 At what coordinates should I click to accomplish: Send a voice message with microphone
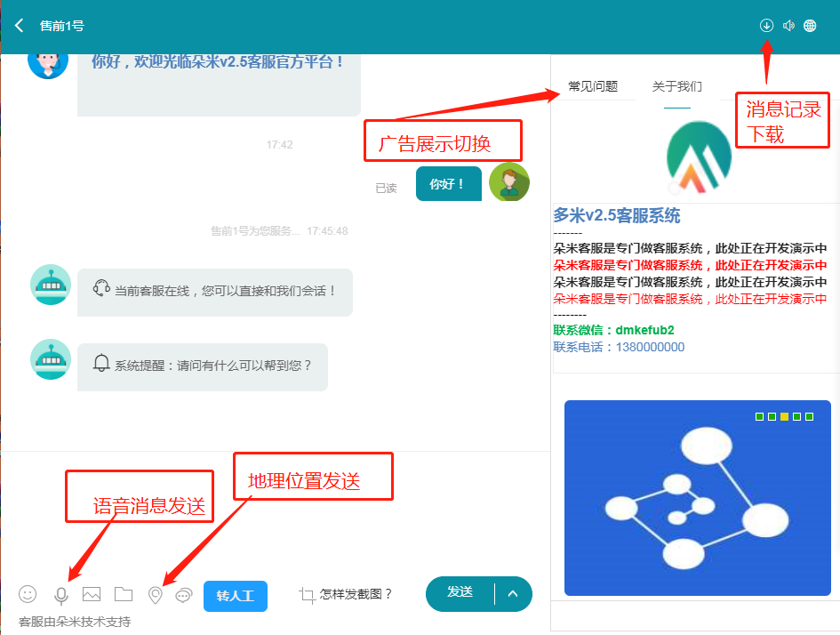pos(61,595)
